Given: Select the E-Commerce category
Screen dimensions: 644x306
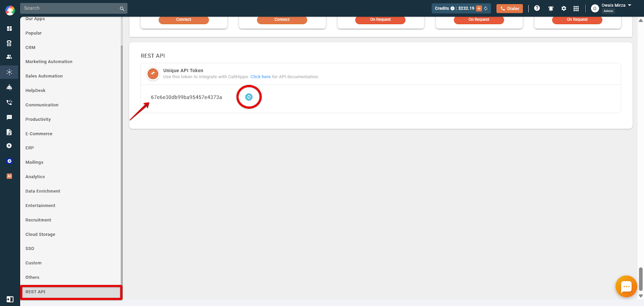Looking at the screenshot, I should coord(39,134).
